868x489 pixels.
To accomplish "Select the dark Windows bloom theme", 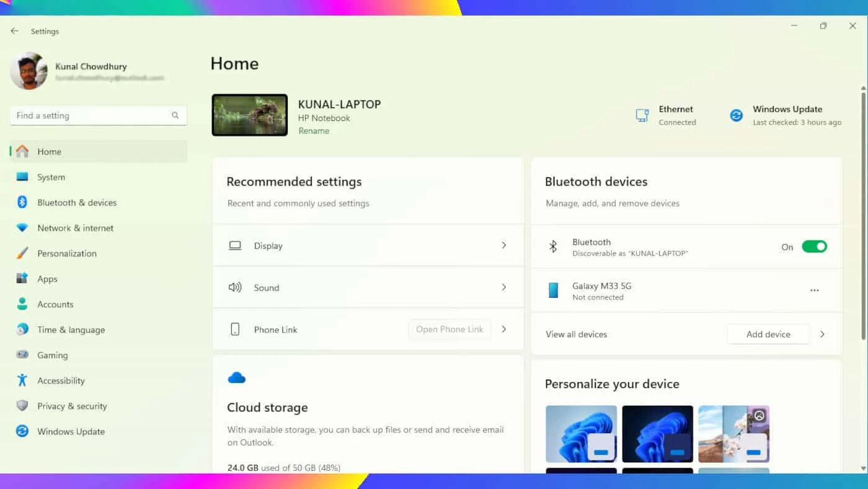I will (658, 434).
